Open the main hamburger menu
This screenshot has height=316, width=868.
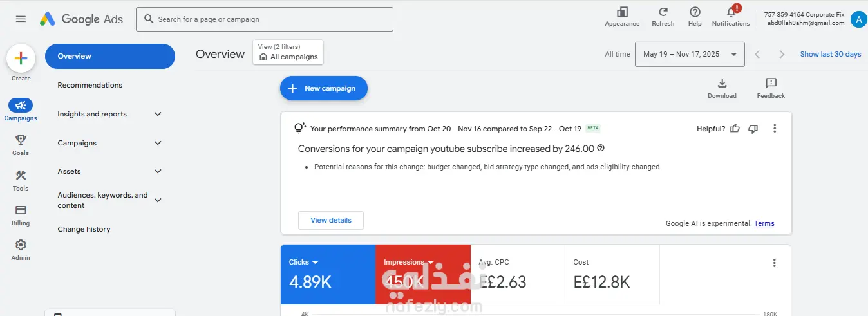(21, 19)
